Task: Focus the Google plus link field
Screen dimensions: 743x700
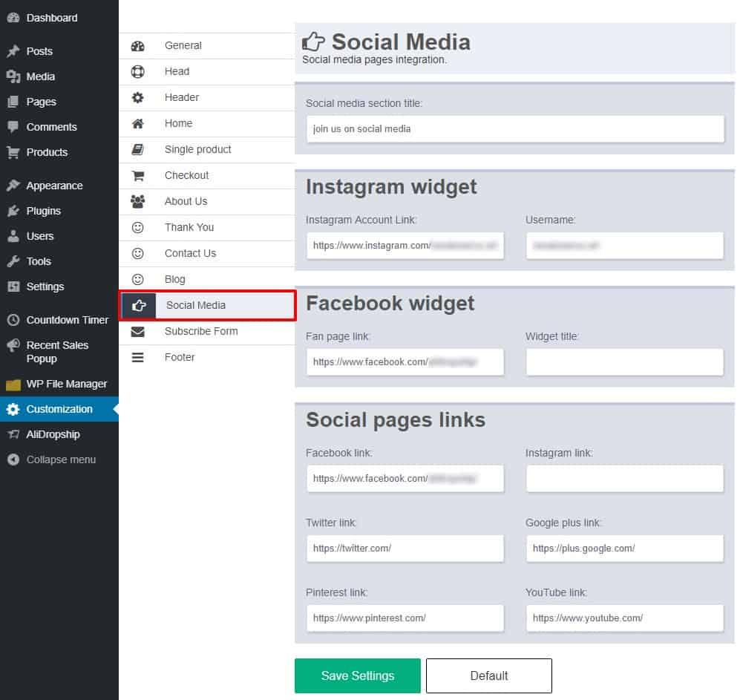Action: pyautogui.click(x=624, y=549)
